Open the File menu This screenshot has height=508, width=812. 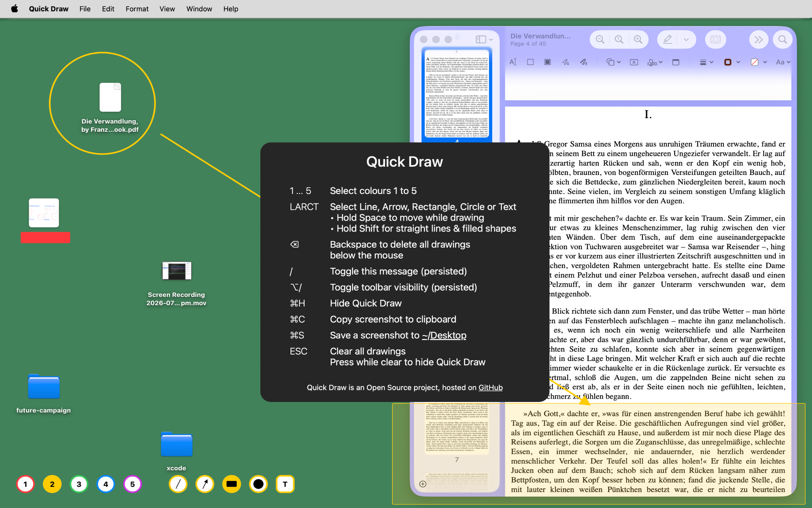pyautogui.click(x=85, y=9)
